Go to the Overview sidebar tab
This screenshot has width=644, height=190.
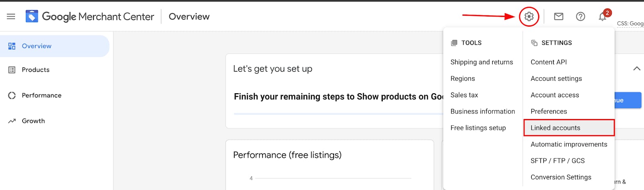37,46
